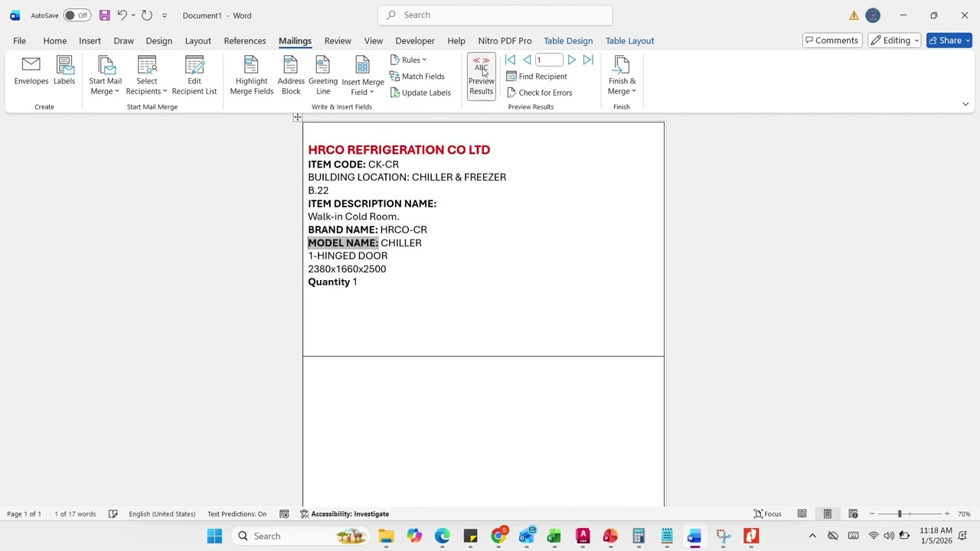Open File Explorer from taskbar
The height and width of the screenshot is (551, 980).
point(386,536)
